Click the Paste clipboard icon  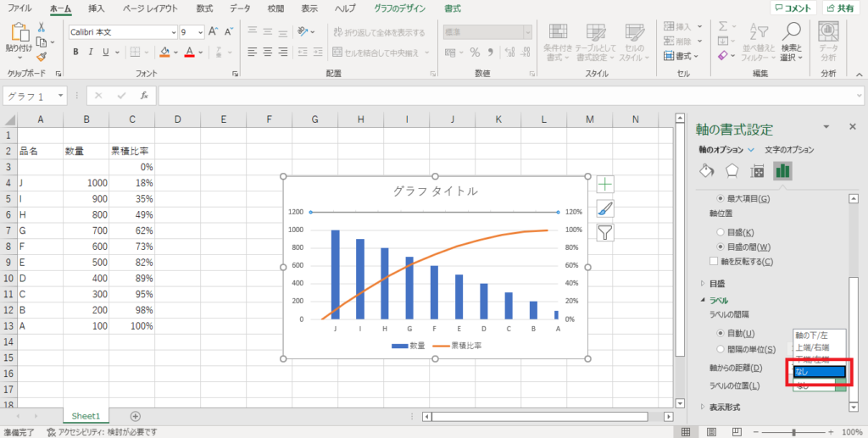[x=19, y=33]
